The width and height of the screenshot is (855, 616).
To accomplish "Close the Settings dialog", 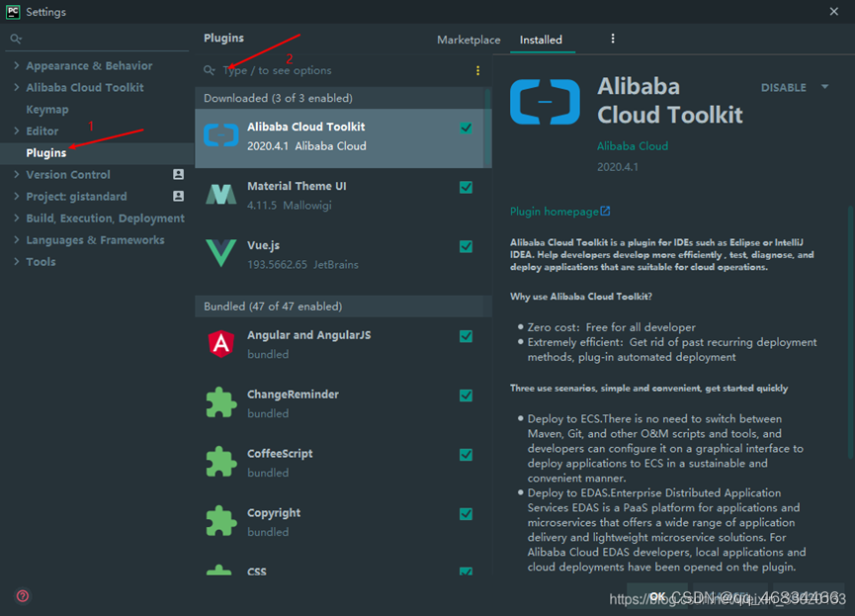I will pos(833,12).
